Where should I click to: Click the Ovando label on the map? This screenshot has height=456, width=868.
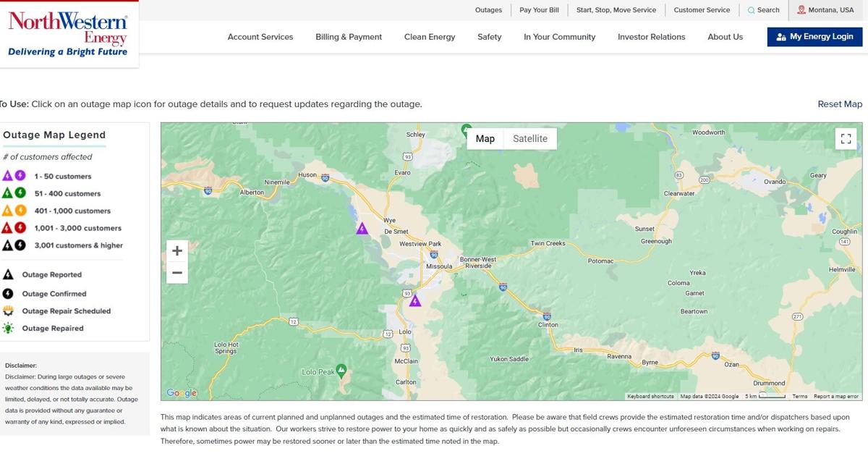(x=775, y=182)
